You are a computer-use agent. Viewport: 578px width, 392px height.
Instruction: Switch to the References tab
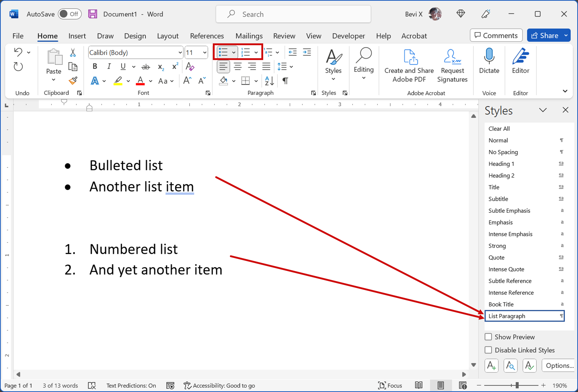point(207,36)
